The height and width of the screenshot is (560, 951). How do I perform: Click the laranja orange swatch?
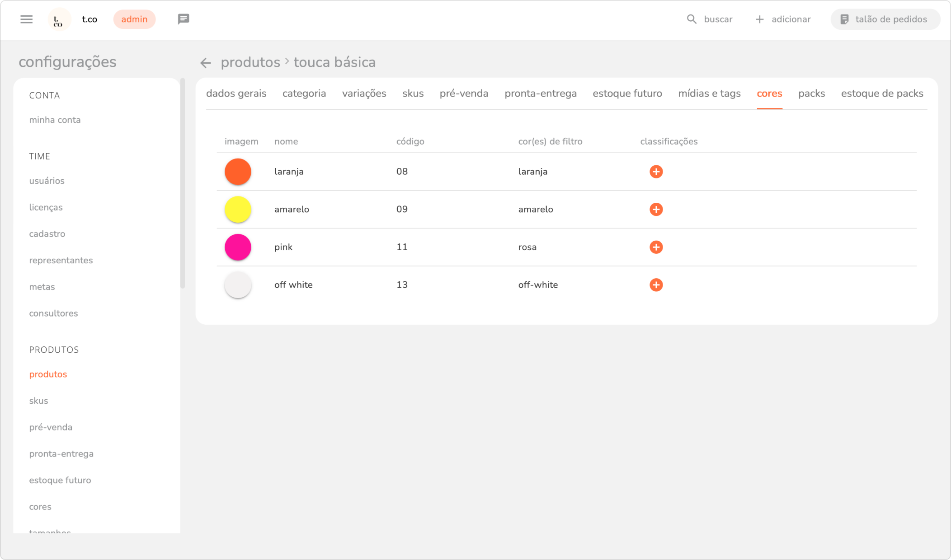(238, 172)
